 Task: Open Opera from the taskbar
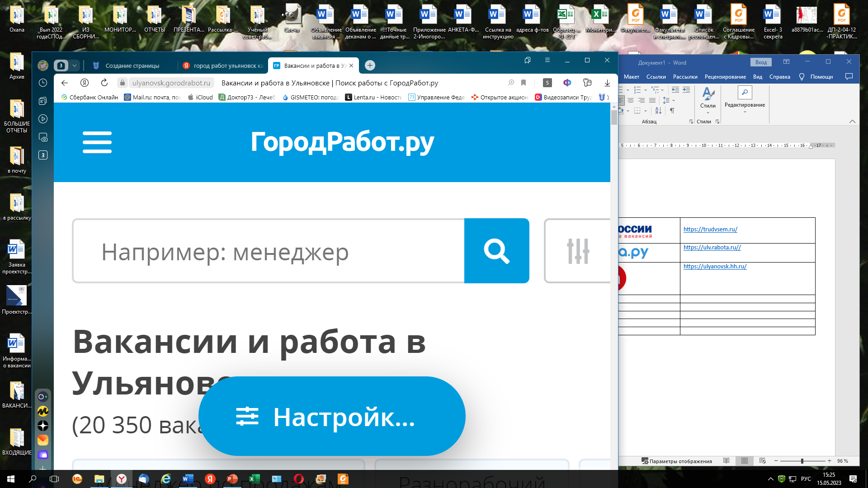tap(298, 479)
